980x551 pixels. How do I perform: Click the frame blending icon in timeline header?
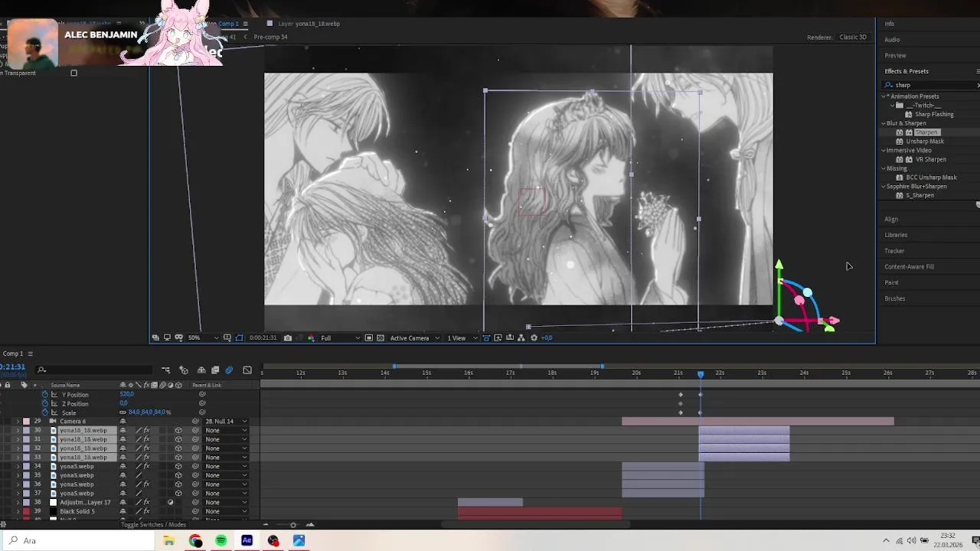(215, 370)
